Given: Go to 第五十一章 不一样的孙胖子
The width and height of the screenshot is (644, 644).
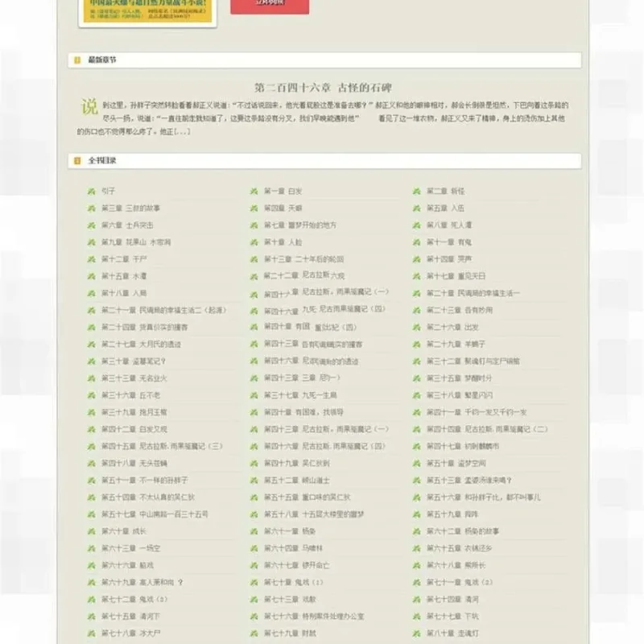Looking at the screenshot, I should (145, 480).
